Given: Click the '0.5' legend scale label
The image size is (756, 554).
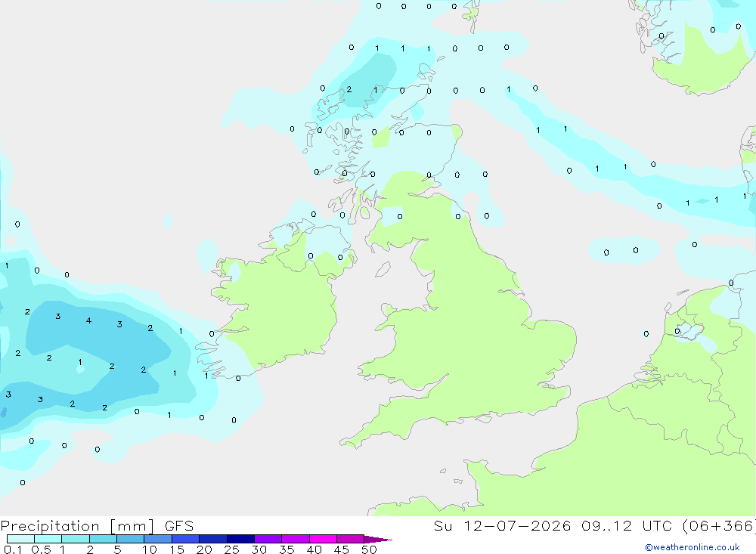Looking at the screenshot, I should coord(41,549).
